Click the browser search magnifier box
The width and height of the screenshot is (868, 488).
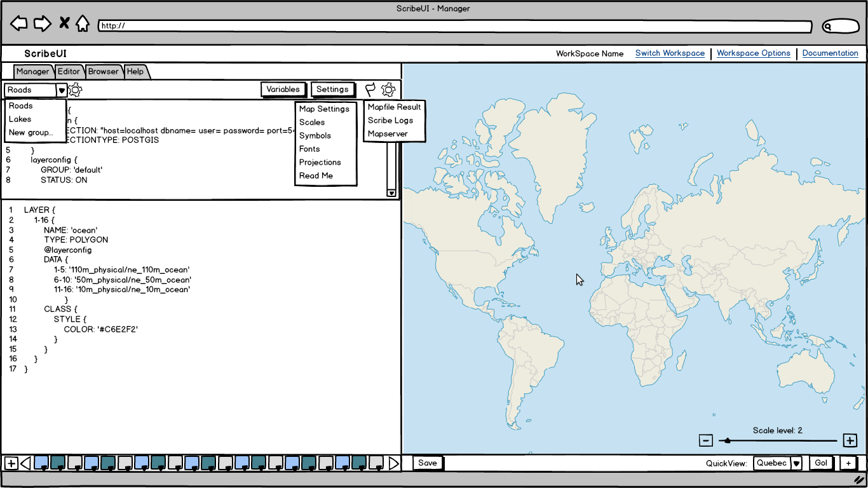(x=840, y=27)
